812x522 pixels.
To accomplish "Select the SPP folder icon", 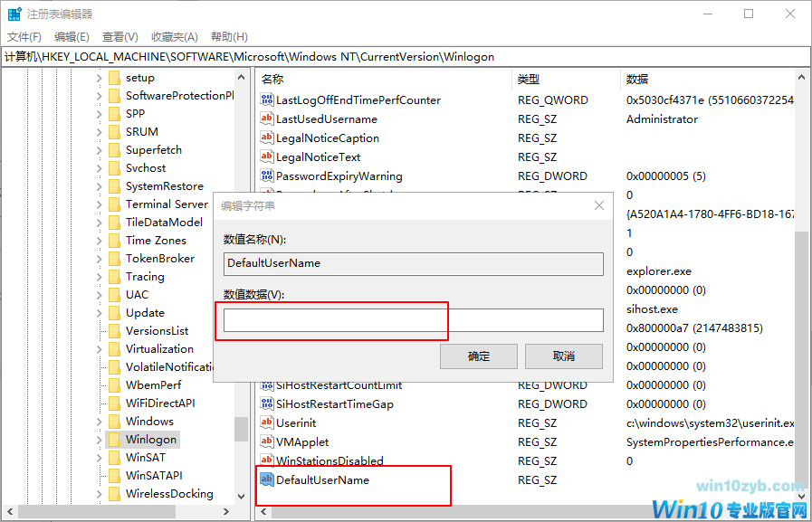I will [x=114, y=114].
